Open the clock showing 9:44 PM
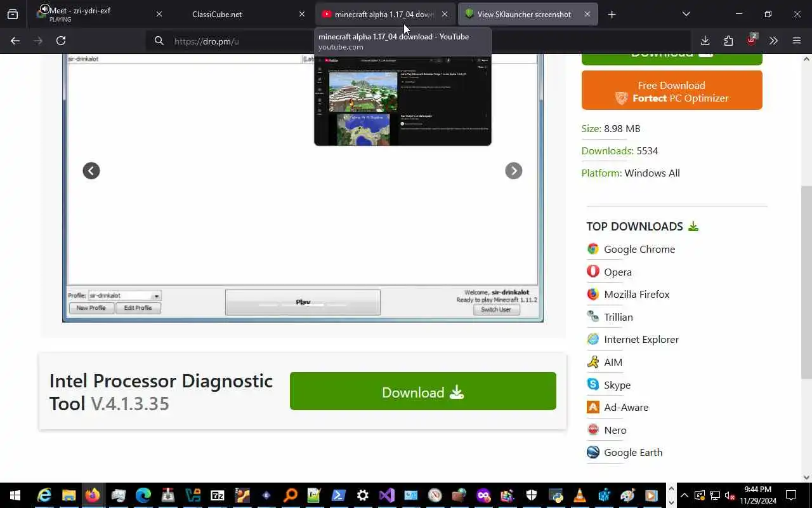 757,495
